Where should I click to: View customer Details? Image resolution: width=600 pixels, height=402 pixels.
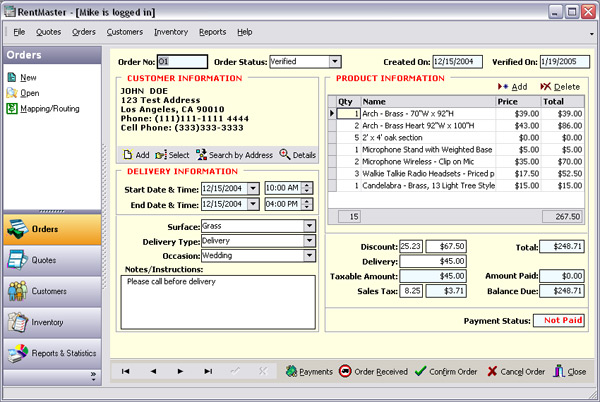298,155
